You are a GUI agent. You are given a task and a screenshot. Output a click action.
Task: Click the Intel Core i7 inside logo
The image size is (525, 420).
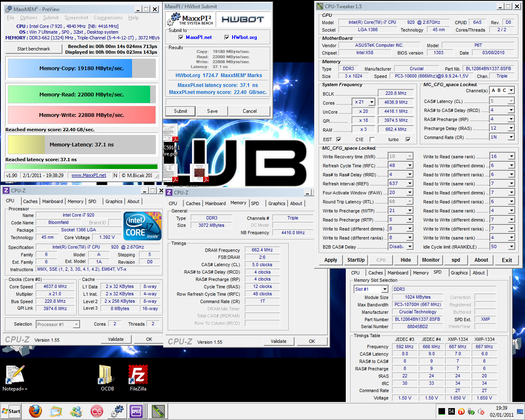[x=142, y=226]
